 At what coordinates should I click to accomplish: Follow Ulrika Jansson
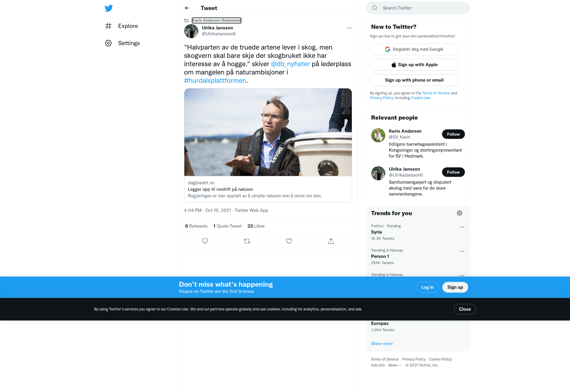coord(453,172)
